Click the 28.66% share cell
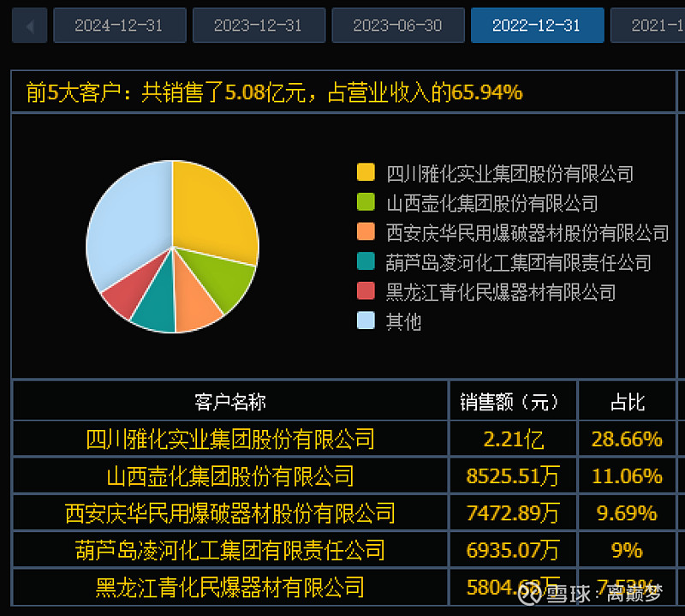Viewport: 685px width, 616px height. click(628, 440)
